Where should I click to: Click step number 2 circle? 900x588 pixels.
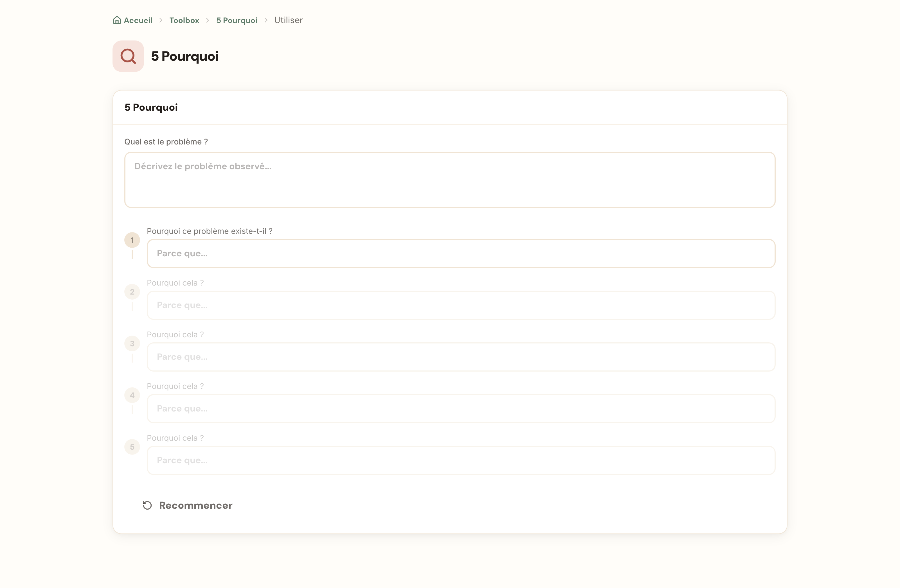click(132, 292)
